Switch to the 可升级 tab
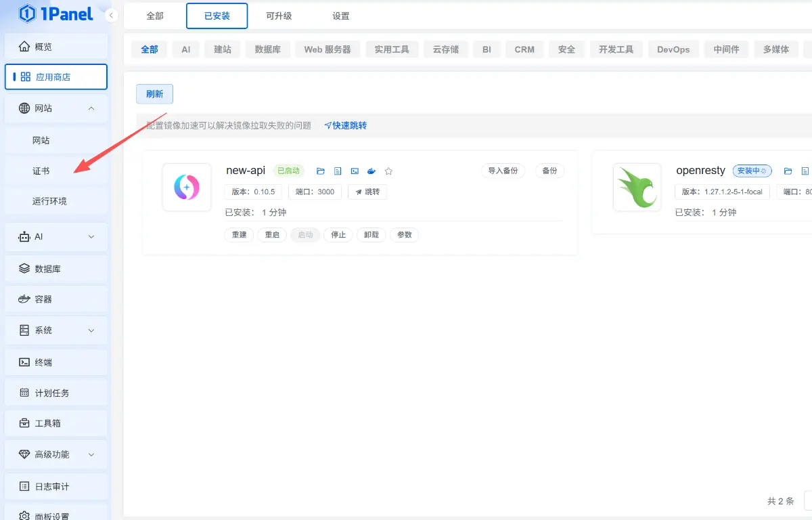The height and width of the screenshot is (520, 812). [279, 16]
